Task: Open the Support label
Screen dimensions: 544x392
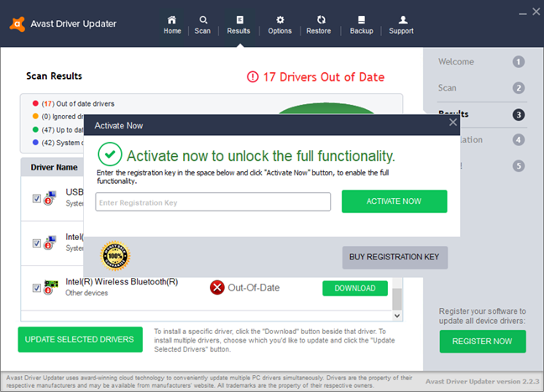Action: (401, 31)
